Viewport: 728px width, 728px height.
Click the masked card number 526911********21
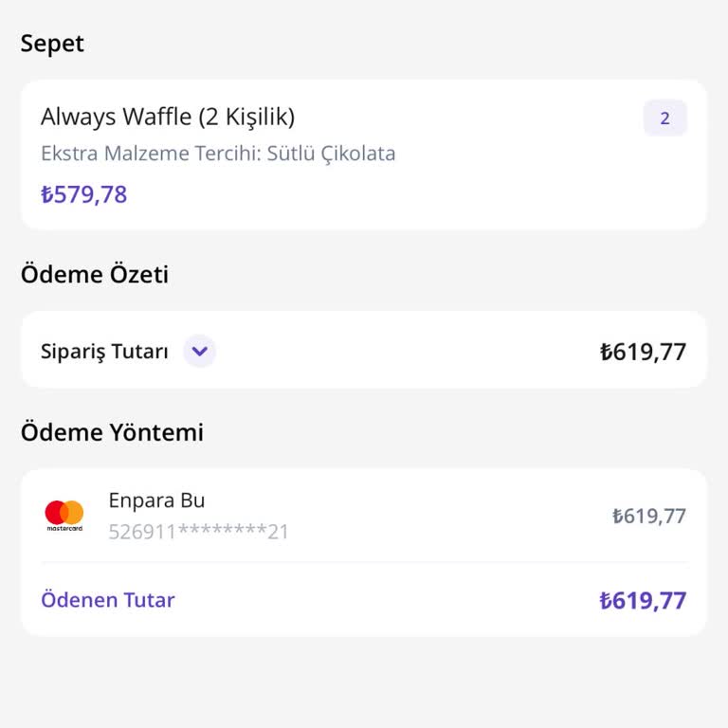point(198,532)
